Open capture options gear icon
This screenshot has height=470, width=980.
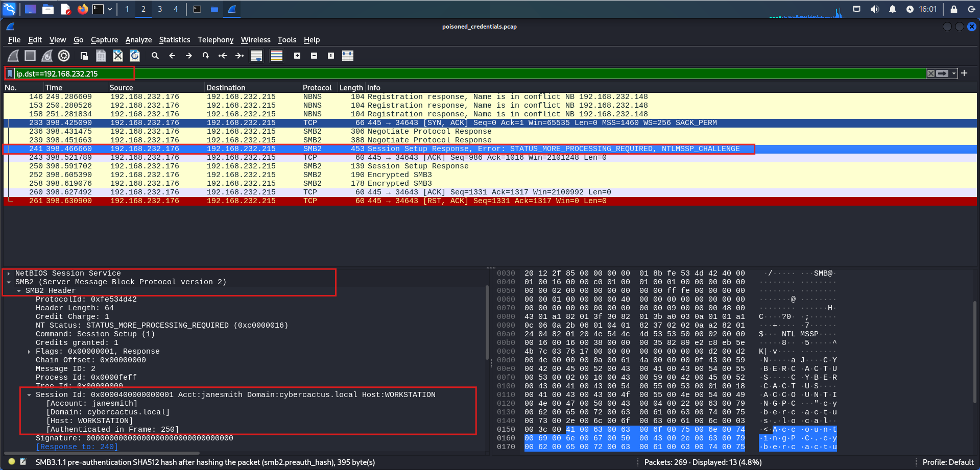[64, 56]
